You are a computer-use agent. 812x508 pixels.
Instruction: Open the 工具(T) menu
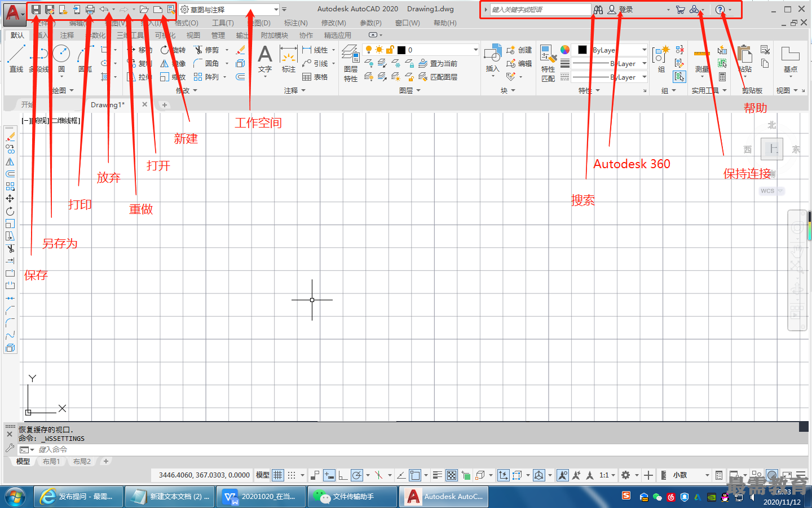[x=223, y=23]
